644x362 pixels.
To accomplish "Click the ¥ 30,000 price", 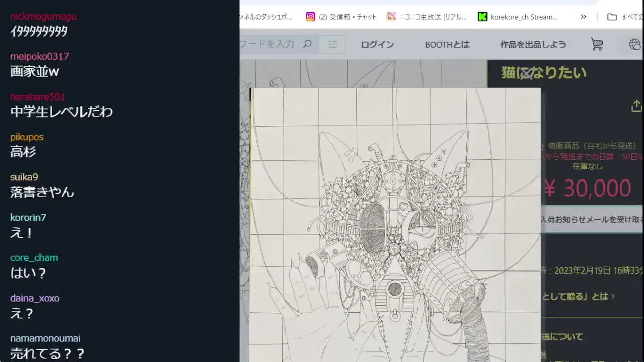I will [x=588, y=188].
